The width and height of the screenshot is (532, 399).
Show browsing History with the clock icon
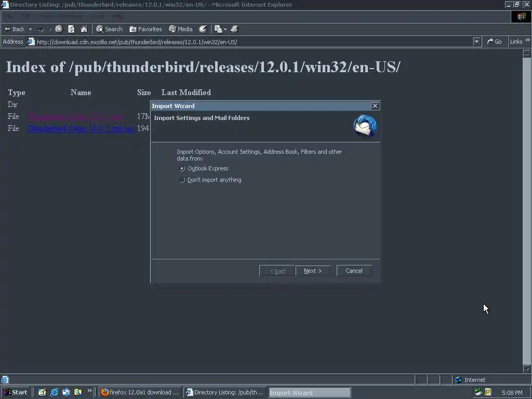pos(203,29)
